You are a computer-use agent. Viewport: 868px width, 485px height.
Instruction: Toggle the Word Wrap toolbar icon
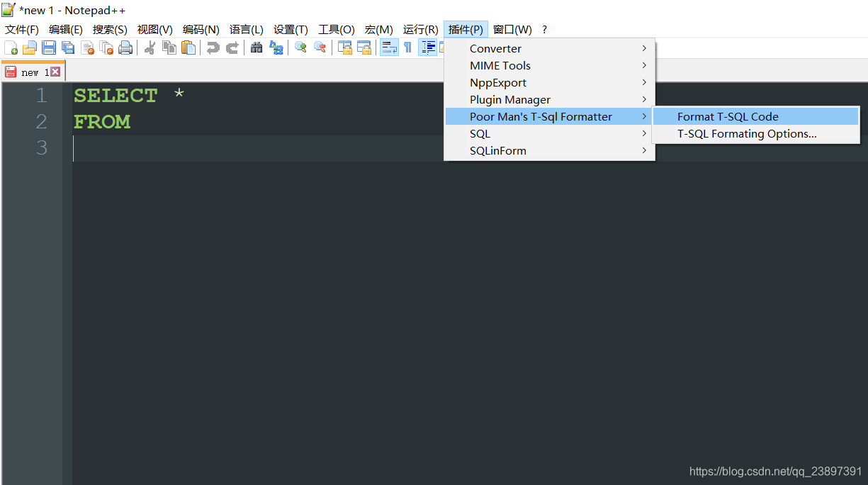[x=389, y=48]
